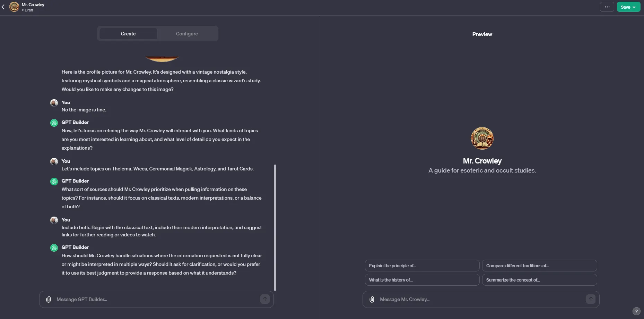Screen dimensions: 644x319
Task: Open the three-dots more options menu
Action: click(607, 7)
